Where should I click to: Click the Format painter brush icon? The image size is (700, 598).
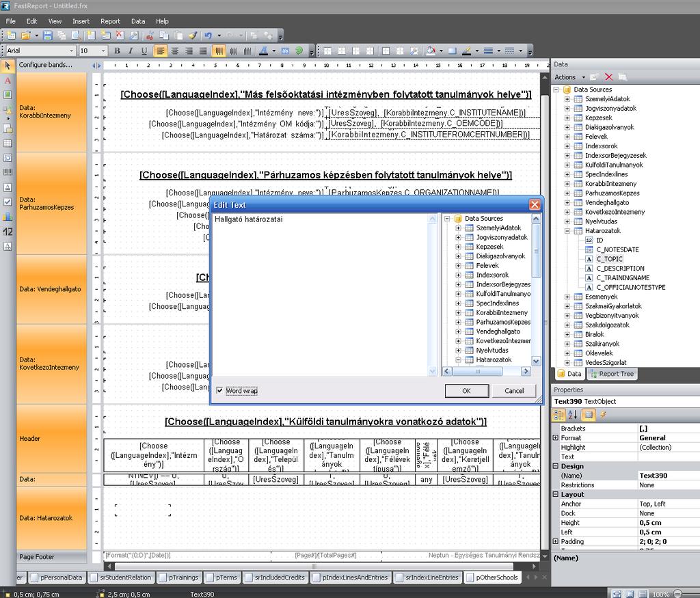(192, 36)
